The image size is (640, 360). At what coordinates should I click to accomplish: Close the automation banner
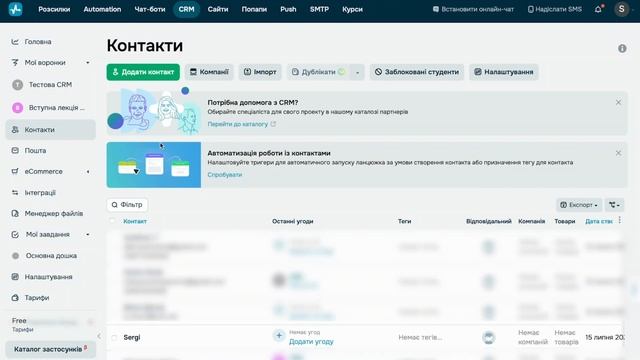coord(618,153)
